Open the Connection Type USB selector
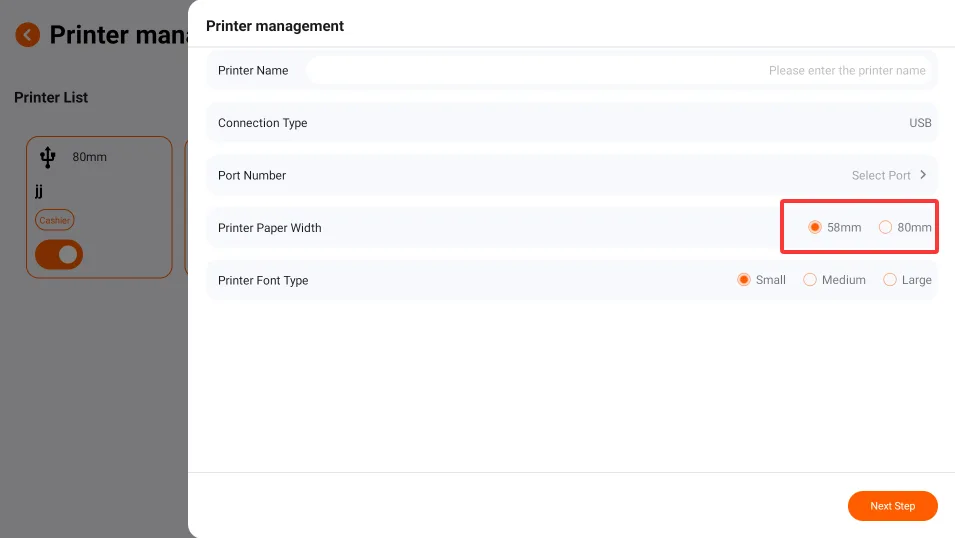955x538 pixels. (920, 123)
